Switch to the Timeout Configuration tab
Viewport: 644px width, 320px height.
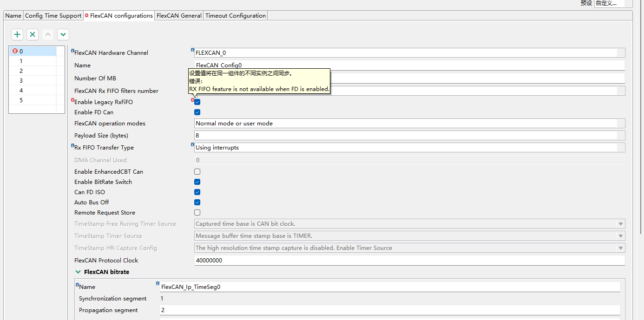[x=235, y=15]
